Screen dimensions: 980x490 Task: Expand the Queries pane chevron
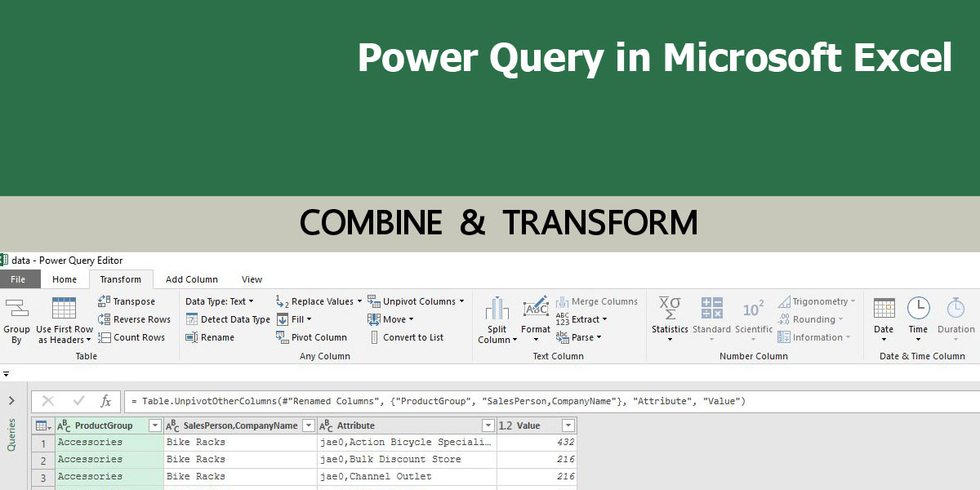tap(11, 400)
